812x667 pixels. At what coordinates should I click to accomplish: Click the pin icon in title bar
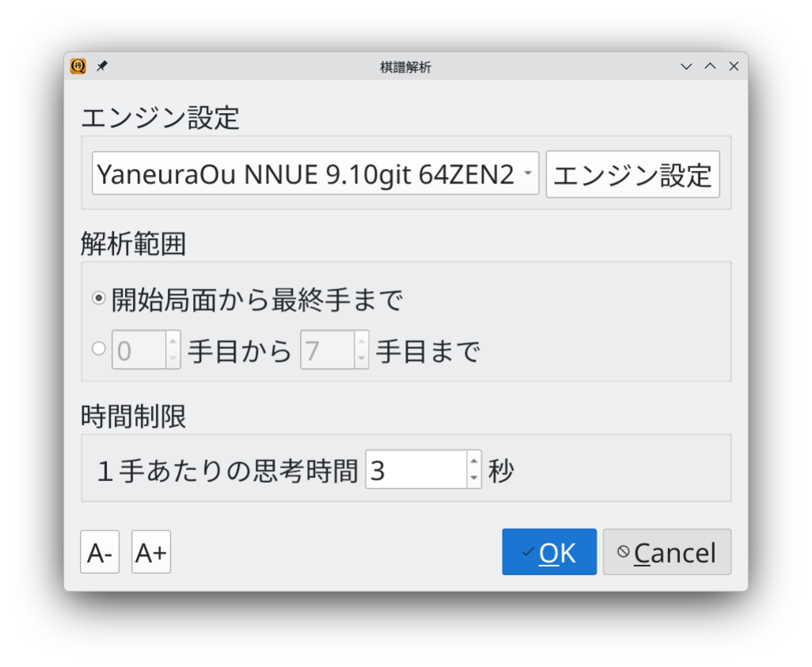pos(101,66)
